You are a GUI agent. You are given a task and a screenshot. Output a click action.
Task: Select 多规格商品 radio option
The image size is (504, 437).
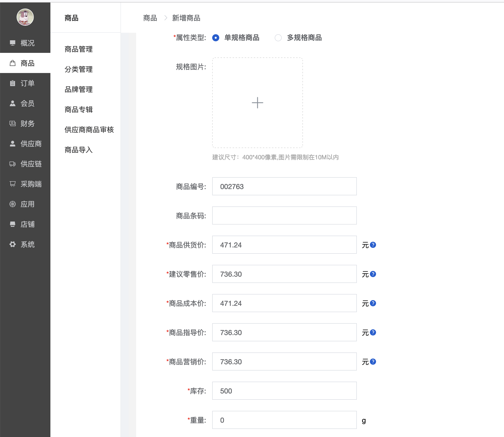[x=278, y=38]
